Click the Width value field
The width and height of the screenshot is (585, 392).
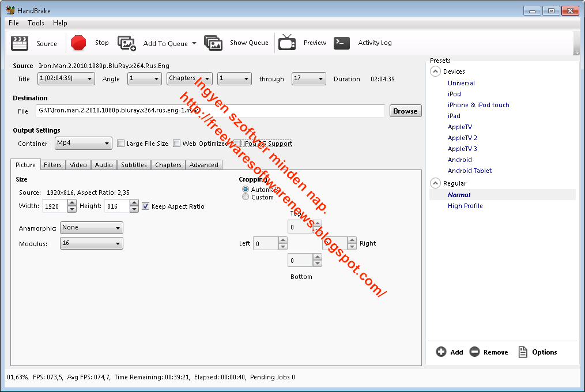click(x=55, y=206)
